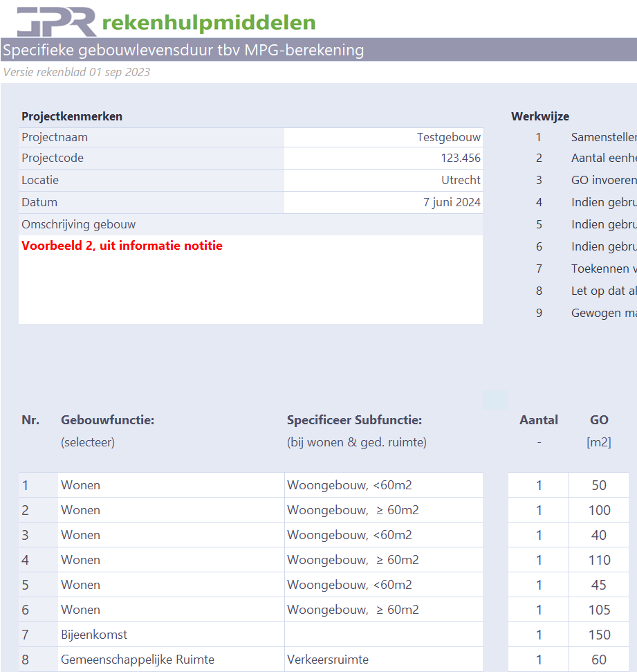Viewport: 637px width, 672px height.
Task: Select row 1 subfunction 'Woongebouw, <60m2'
Action: 384,485
